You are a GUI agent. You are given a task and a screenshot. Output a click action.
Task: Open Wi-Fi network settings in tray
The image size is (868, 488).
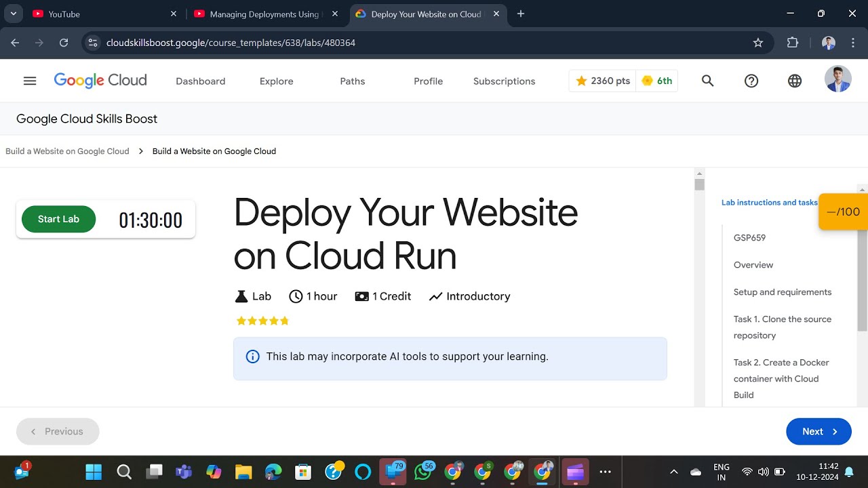pyautogui.click(x=747, y=472)
